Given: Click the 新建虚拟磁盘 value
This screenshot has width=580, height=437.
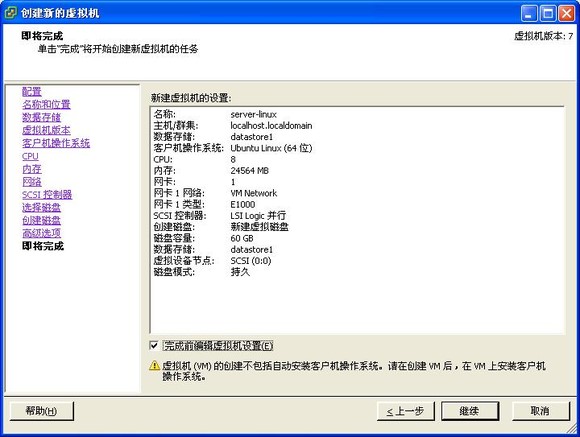Looking at the screenshot, I should (x=259, y=227).
